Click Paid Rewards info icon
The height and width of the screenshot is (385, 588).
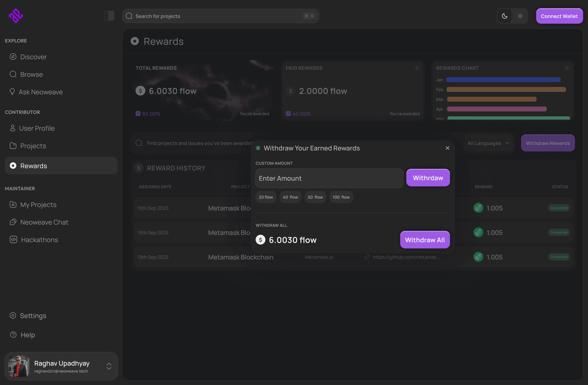click(417, 68)
